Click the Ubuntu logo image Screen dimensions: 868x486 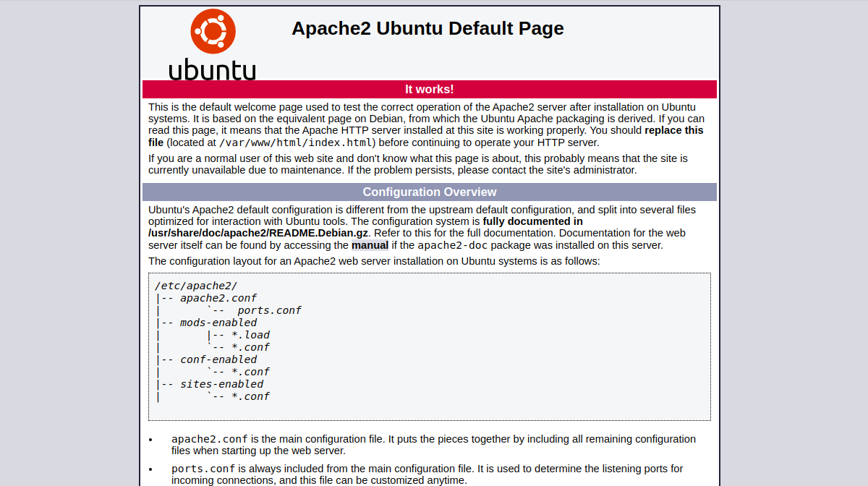pyautogui.click(x=213, y=44)
